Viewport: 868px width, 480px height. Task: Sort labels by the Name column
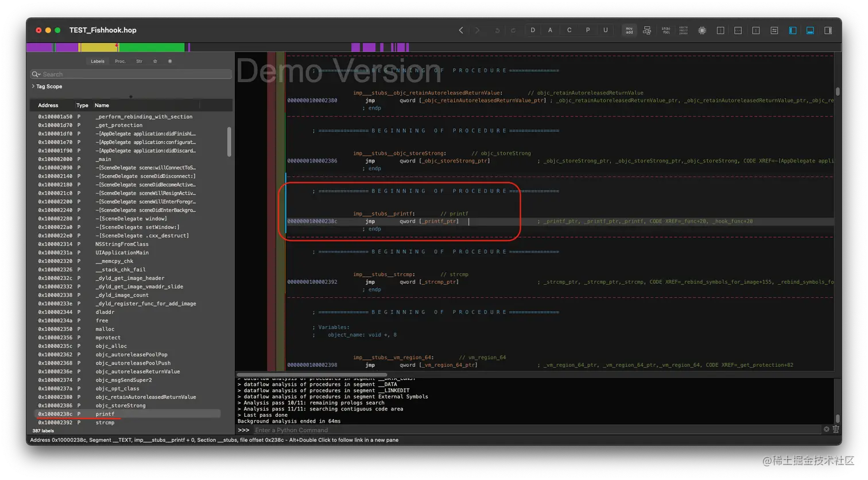click(102, 106)
